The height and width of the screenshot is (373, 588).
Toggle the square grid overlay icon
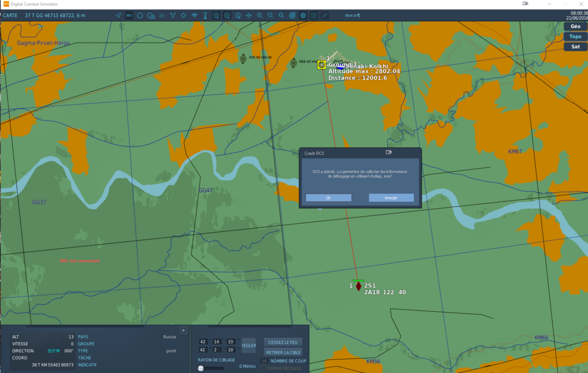tap(314, 15)
